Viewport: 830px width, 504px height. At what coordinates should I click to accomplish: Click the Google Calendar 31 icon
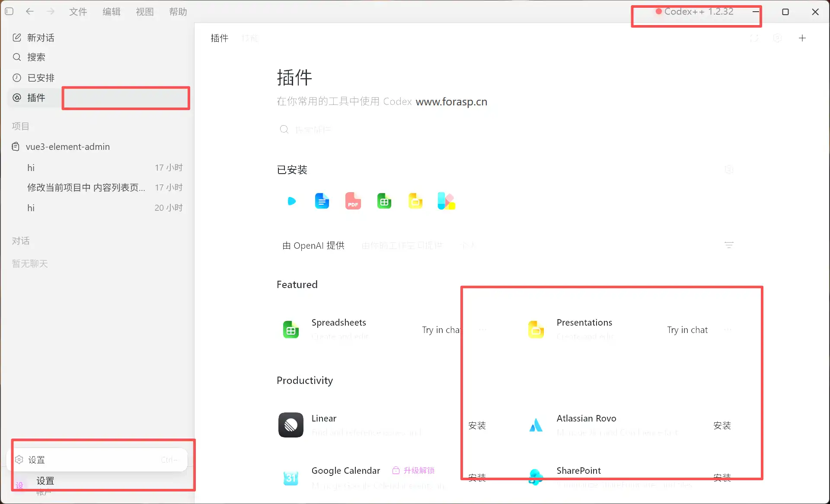tap(291, 478)
